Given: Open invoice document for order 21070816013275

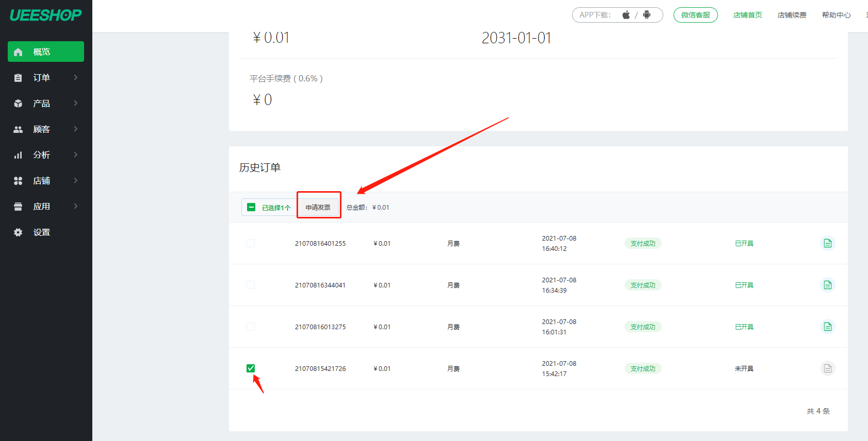Looking at the screenshot, I should (x=827, y=327).
